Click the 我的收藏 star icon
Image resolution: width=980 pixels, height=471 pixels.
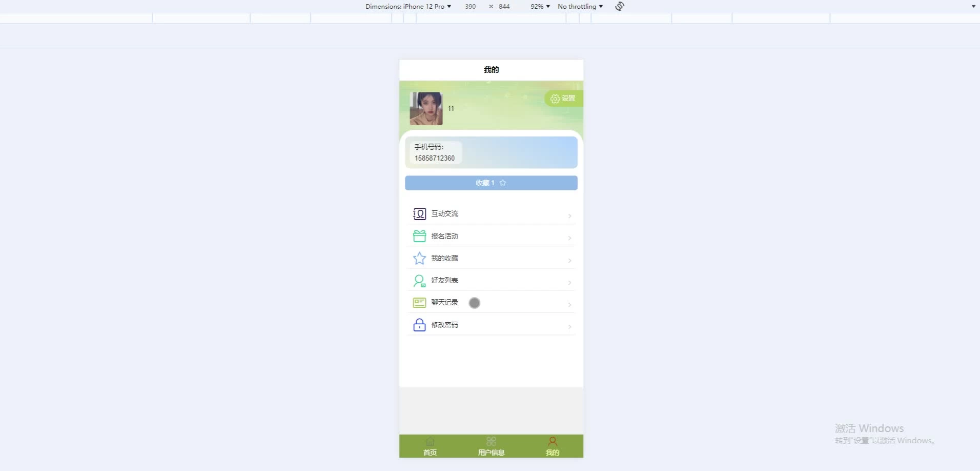click(419, 258)
